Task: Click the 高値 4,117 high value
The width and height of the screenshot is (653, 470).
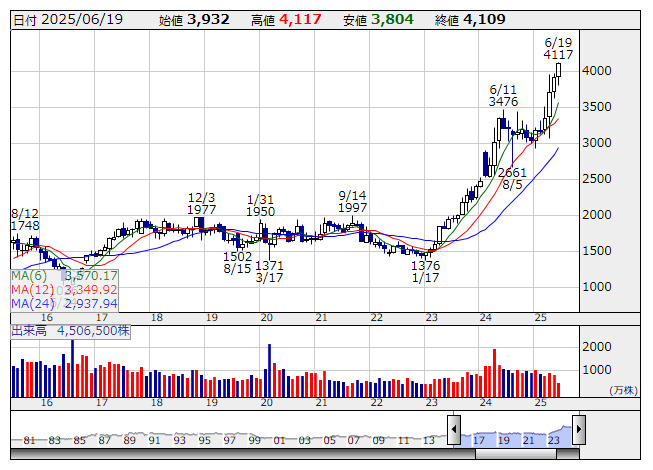Action: (286, 20)
